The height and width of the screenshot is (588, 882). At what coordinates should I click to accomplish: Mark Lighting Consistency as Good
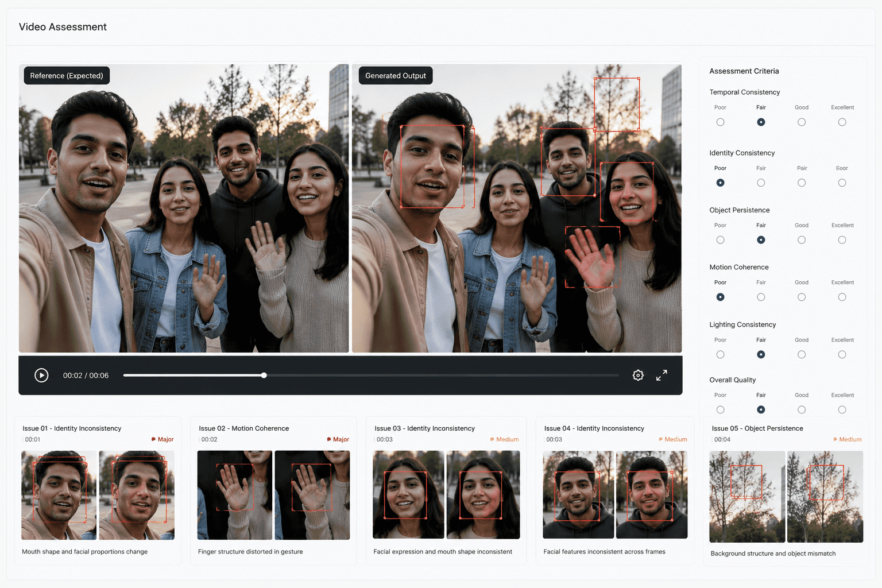[802, 354]
